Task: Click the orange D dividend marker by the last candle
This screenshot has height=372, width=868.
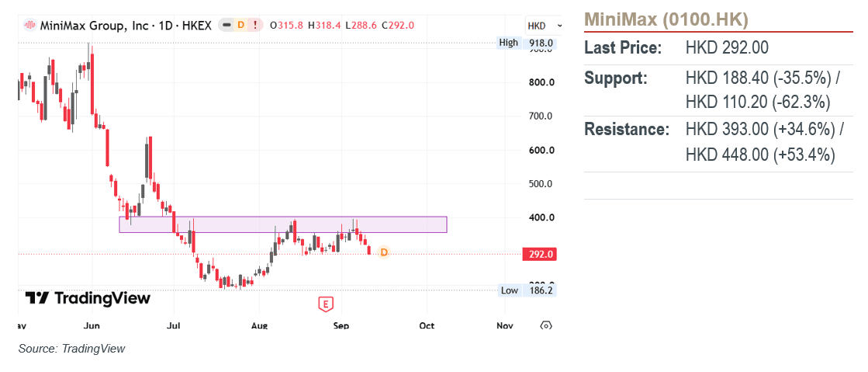Action: [x=384, y=252]
